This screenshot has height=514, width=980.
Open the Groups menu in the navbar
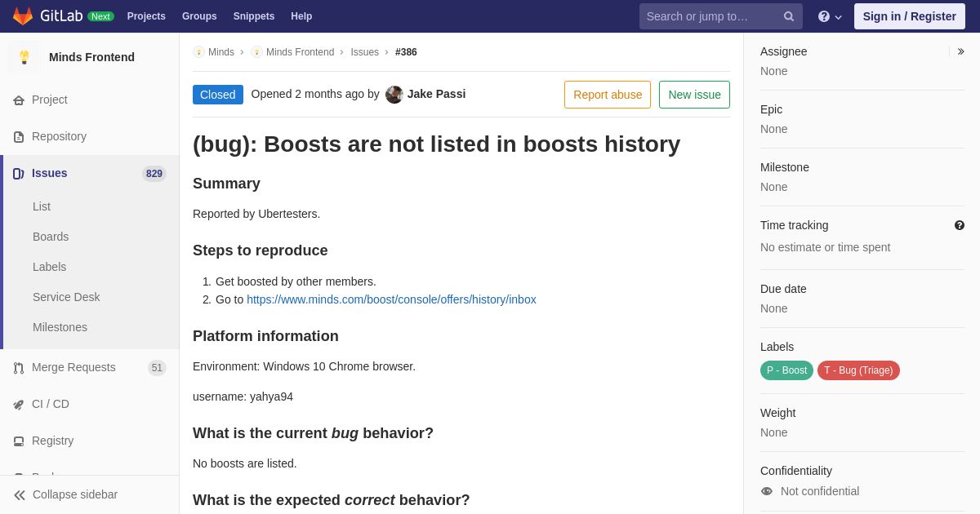[x=199, y=16]
